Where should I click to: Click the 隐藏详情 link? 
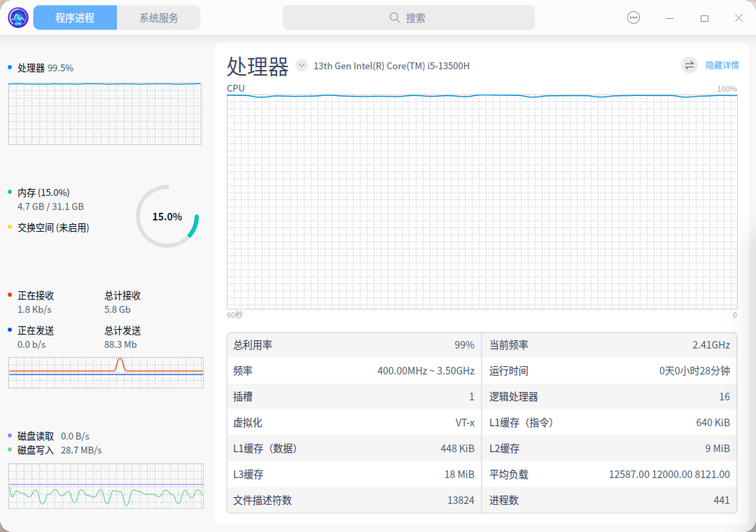[724, 64]
